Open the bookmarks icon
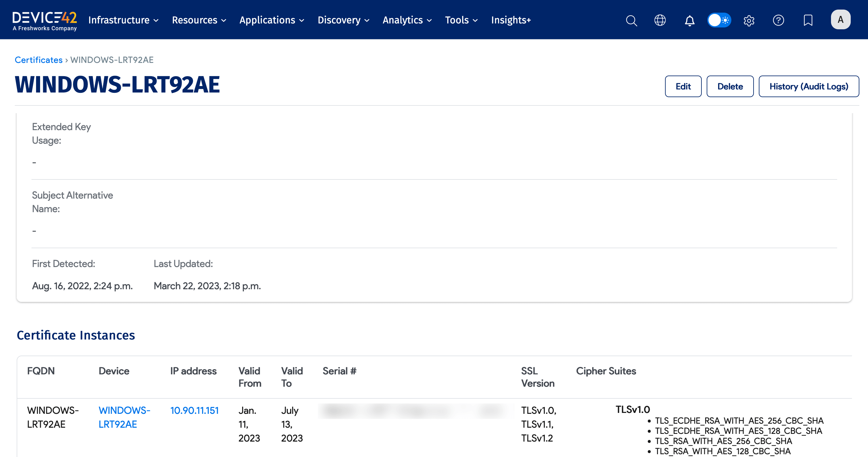868x457 pixels. tap(808, 20)
